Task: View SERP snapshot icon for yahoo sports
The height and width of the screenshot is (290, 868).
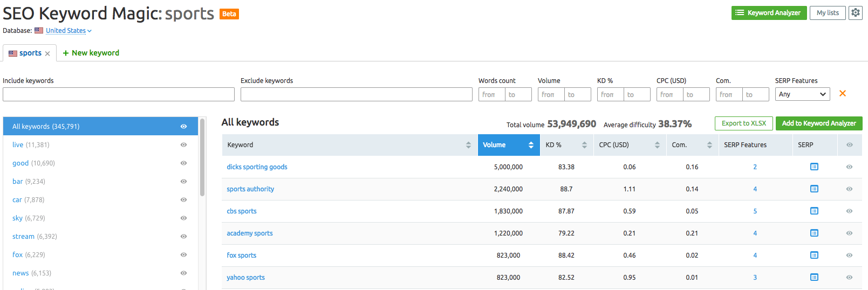Action: click(814, 278)
